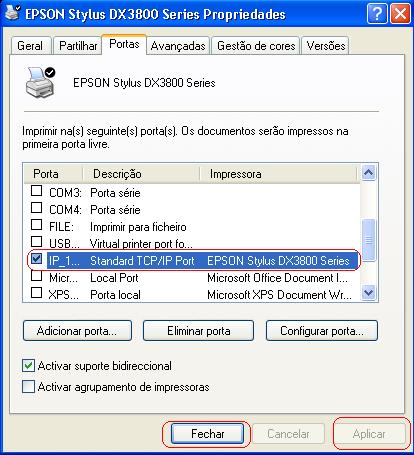Click the port list scrollbar thumb
The height and width of the screenshot is (455, 414).
pyautogui.click(x=369, y=239)
